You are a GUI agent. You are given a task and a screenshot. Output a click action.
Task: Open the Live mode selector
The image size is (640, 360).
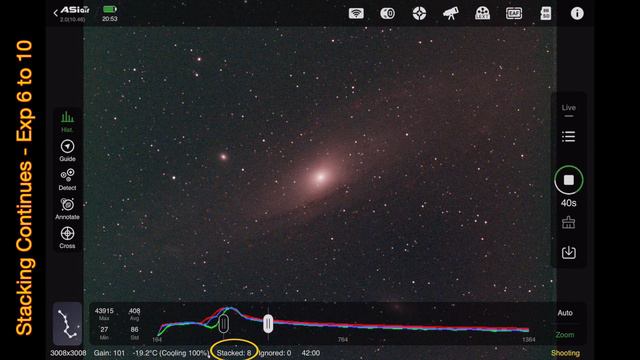click(569, 109)
